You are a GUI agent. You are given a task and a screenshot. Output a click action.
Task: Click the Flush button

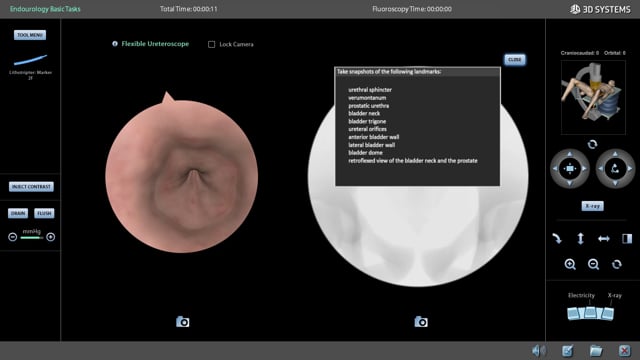click(44, 213)
